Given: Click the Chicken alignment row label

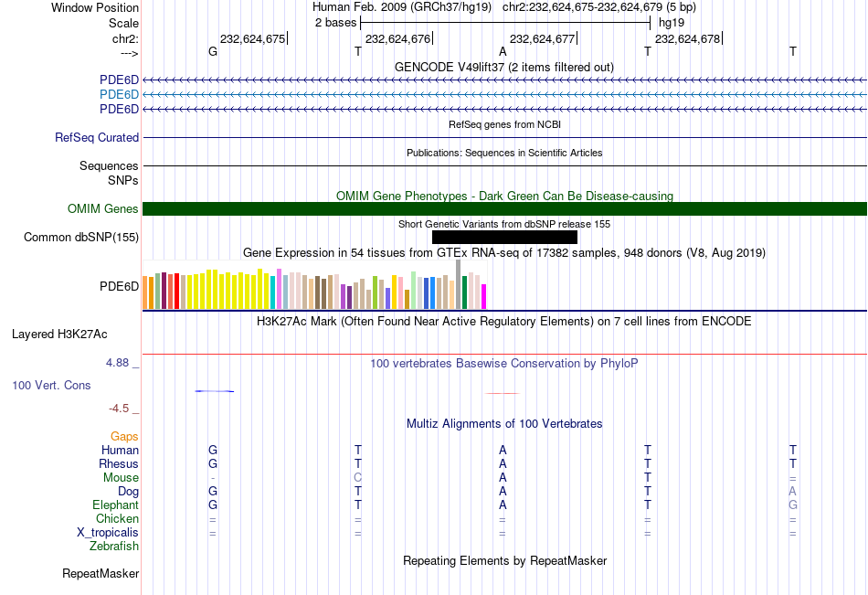Looking at the screenshot, I should click(x=117, y=519).
